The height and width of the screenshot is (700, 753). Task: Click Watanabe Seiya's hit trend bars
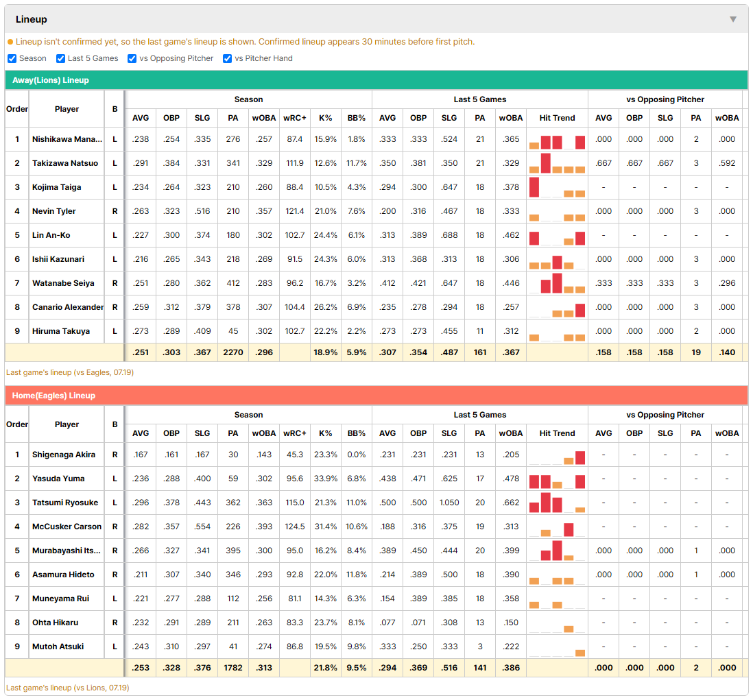pyautogui.click(x=557, y=283)
